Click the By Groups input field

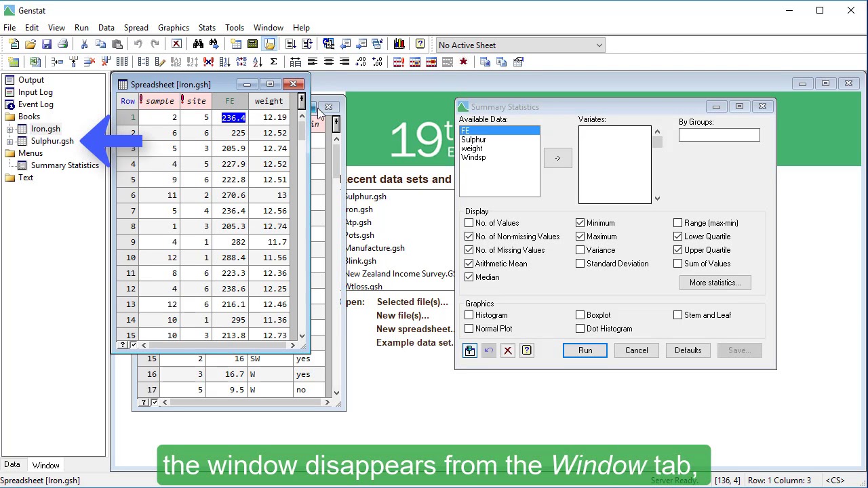(x=719, y=135)
